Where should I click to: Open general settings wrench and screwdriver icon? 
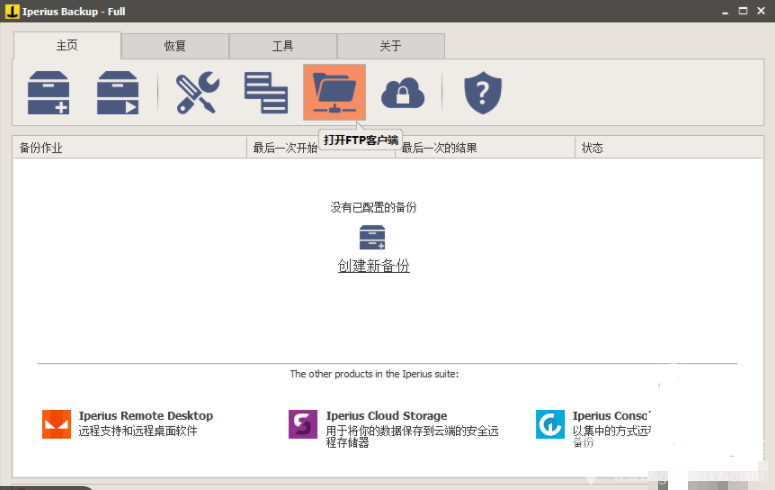point(198,92)
